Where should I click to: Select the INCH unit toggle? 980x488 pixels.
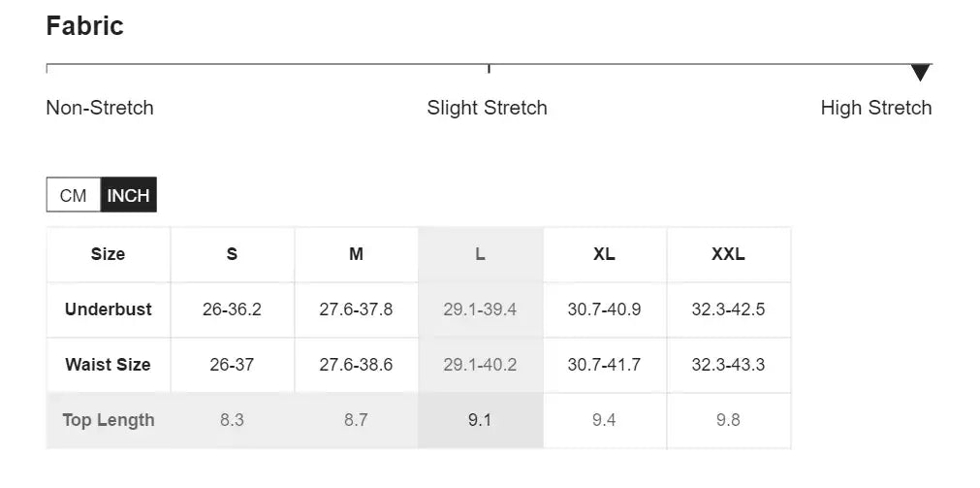[x=128, y=195]
